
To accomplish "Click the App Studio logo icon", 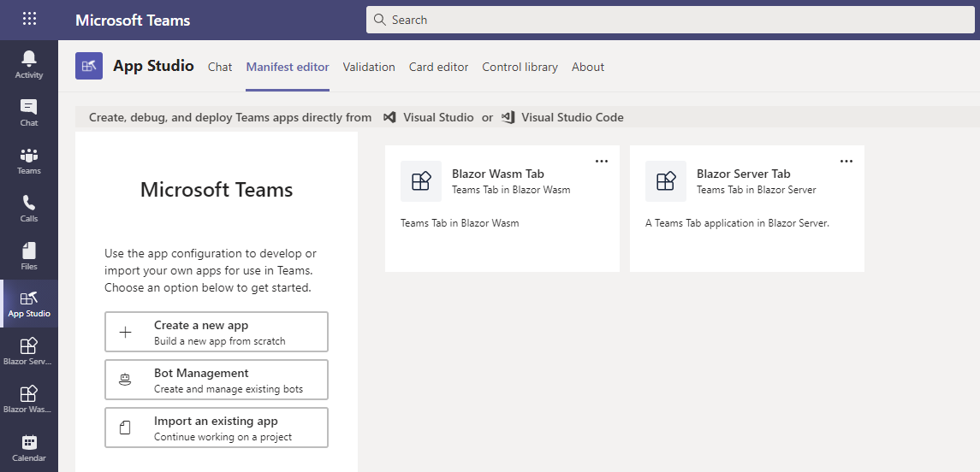I will (x=89, y=66).
